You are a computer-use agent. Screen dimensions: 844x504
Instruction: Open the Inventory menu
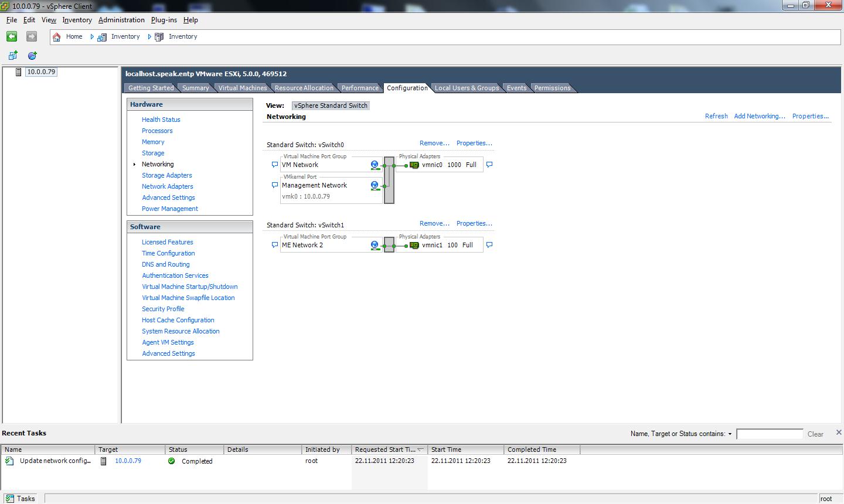[x=77, y=20]
